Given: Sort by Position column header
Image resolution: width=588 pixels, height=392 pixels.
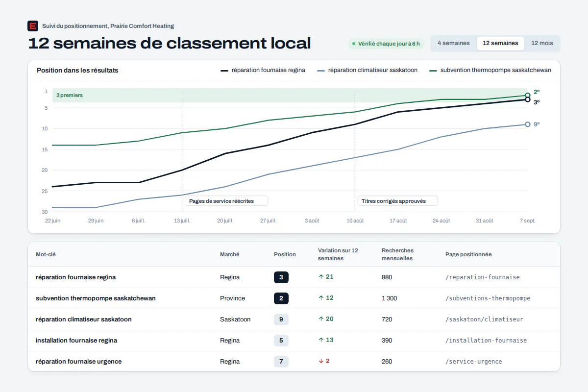Looking at the screenshot, I should [285, 254].
